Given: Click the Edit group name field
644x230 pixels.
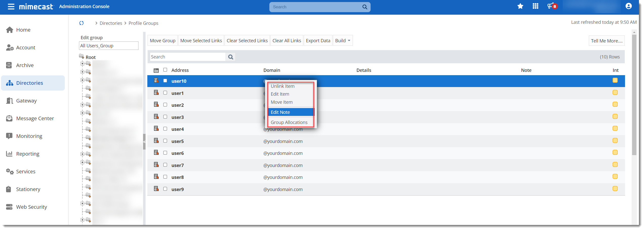Looking at the screenshot, I should [109, 46].
